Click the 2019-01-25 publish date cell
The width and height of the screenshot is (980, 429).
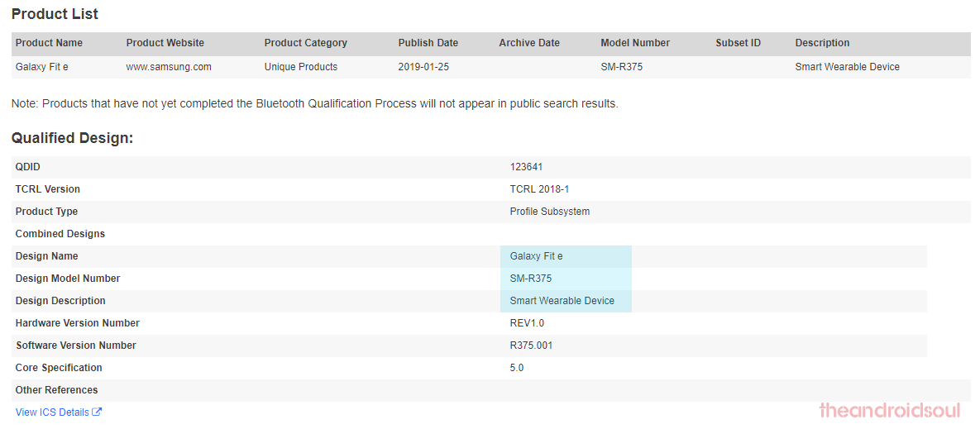coord(423,67)
